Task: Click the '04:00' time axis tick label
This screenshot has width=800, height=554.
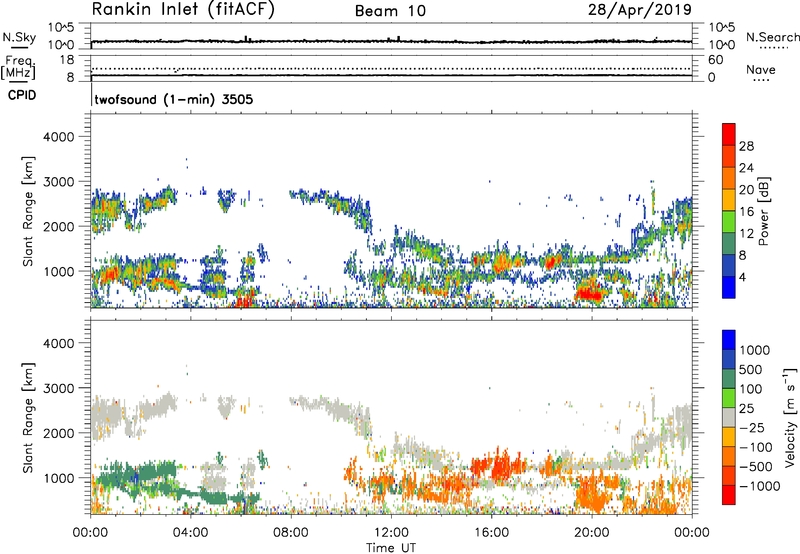Action: (190, 533)
